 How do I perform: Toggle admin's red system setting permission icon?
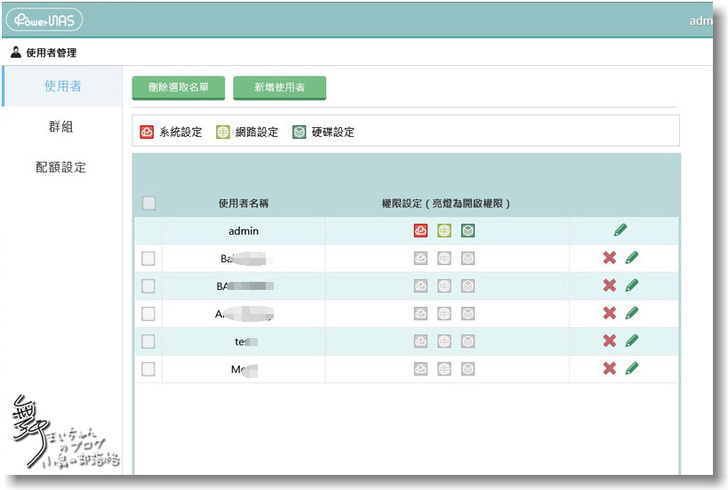(x=422, y=231)
